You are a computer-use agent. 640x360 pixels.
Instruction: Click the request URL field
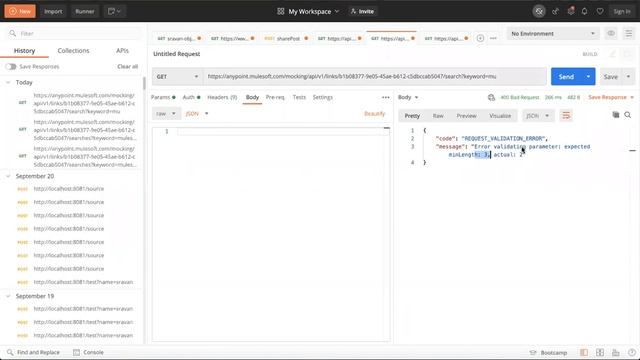pos(375,77)
